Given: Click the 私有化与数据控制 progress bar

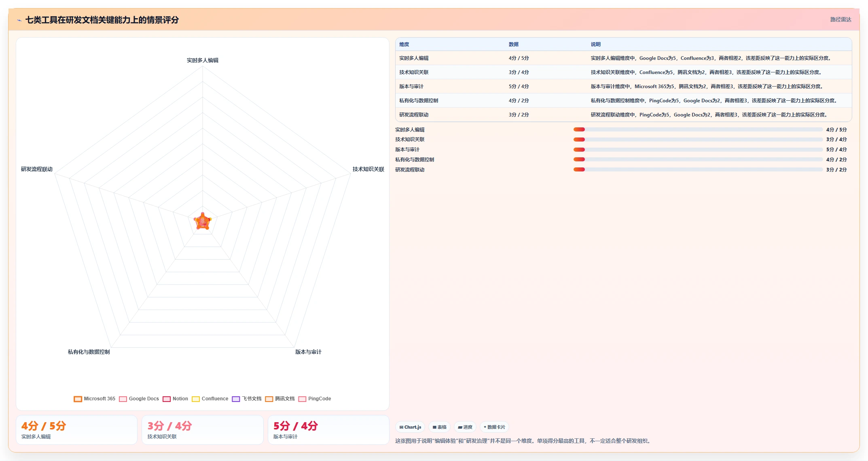Looking at the screenshot, I should tap(698, 160).
